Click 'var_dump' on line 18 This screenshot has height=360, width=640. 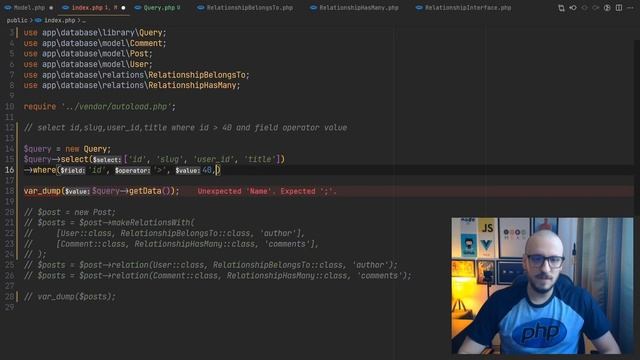pyautogui.click(x=42, y=191)
